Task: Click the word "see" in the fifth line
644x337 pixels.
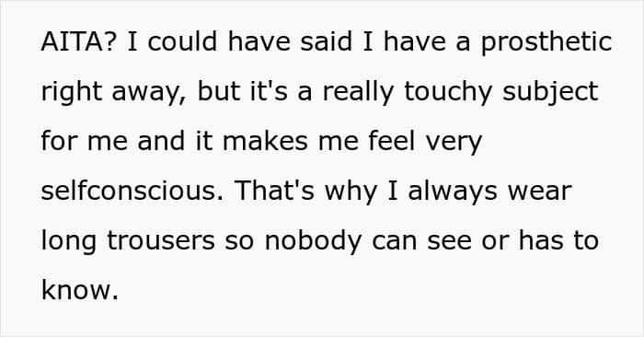Action: [449, 241]
